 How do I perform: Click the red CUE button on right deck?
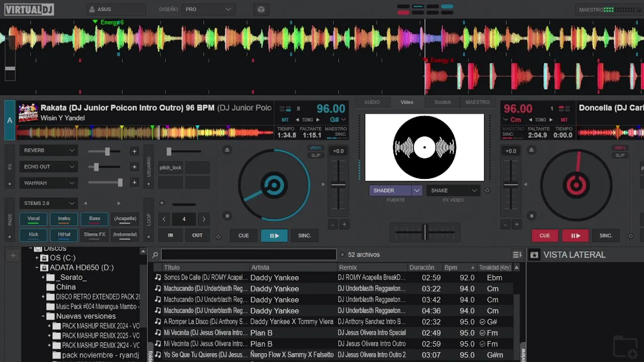(545, 235)
